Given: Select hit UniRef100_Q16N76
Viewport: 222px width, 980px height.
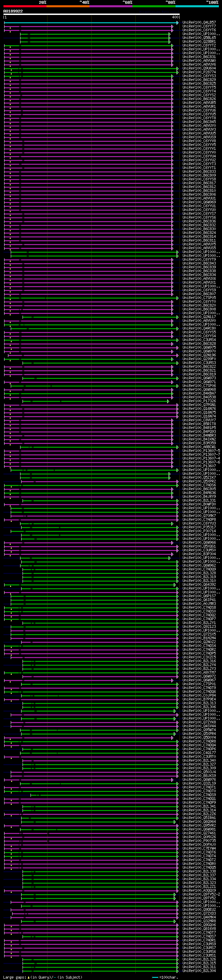Looking at the screenshot, I should pyautogui.click(x=199, y=408).
